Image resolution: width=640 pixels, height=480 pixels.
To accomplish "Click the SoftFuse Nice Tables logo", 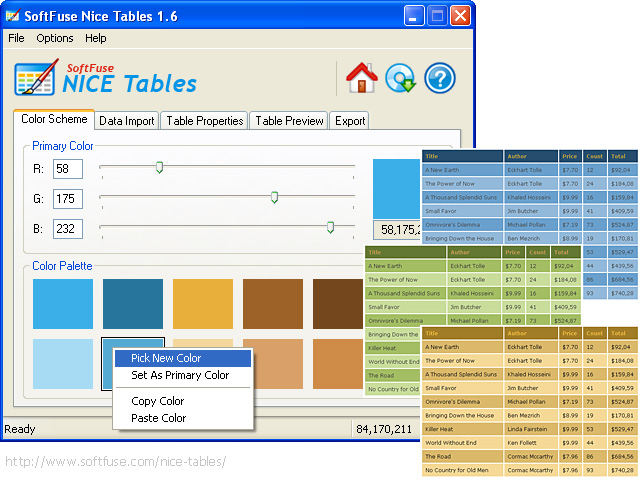I will point(105,78).
